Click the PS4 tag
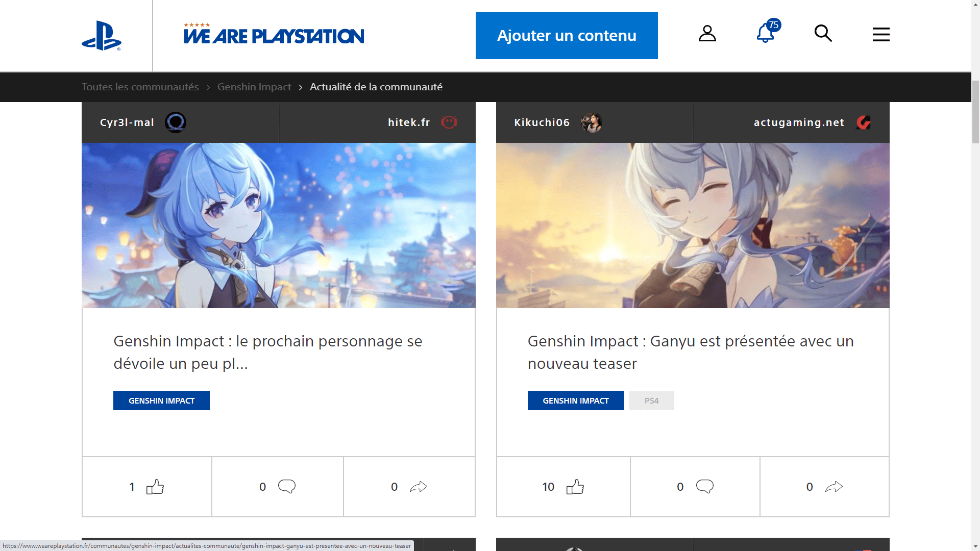Image resolution: width=980 pixels, height=551 pixels. pyautogui.click(x=652, y=400)
